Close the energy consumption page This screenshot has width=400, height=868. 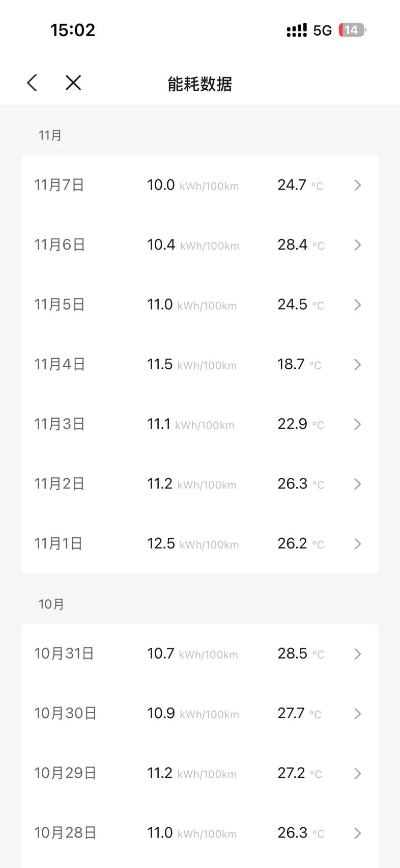[73, 83]
